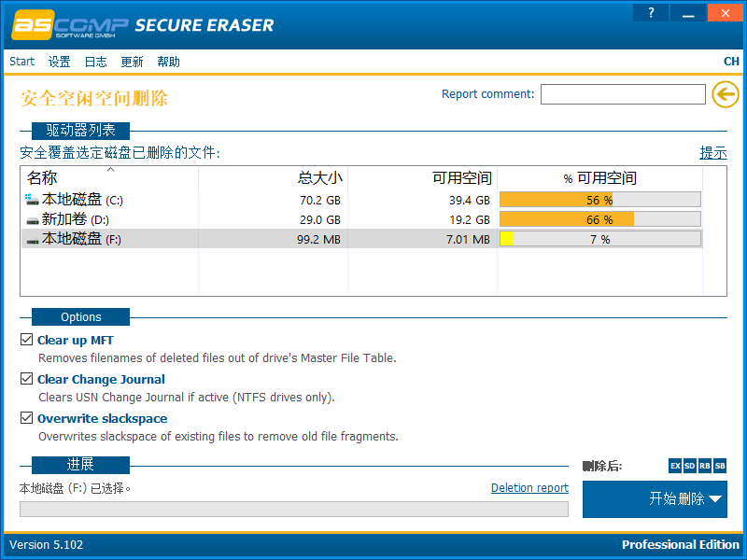
Task: Open help via the question mark icon
Action: click(651, 13)
